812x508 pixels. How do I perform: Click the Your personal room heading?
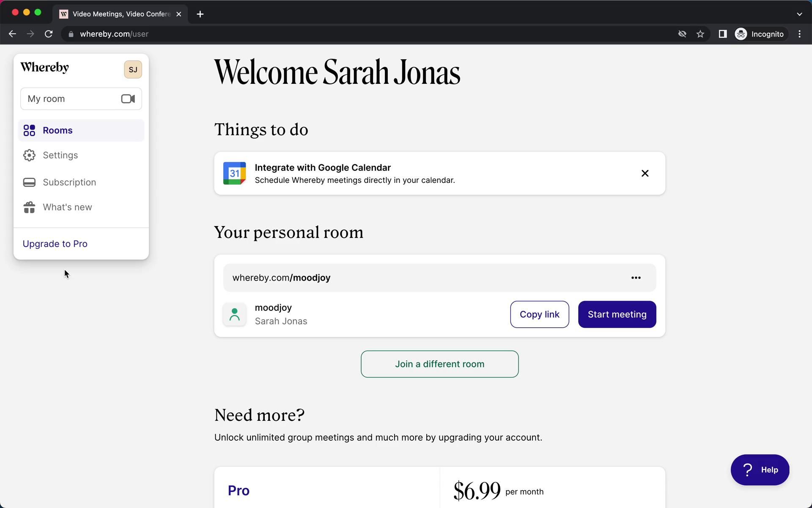click(x=288, y=232)
